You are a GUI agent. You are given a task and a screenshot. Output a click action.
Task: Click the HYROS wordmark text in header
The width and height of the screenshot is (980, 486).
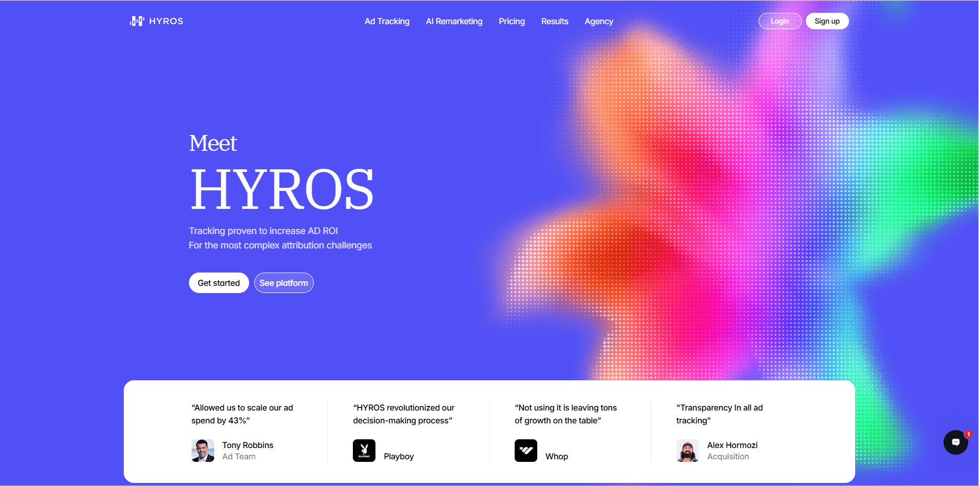point(166,21)
